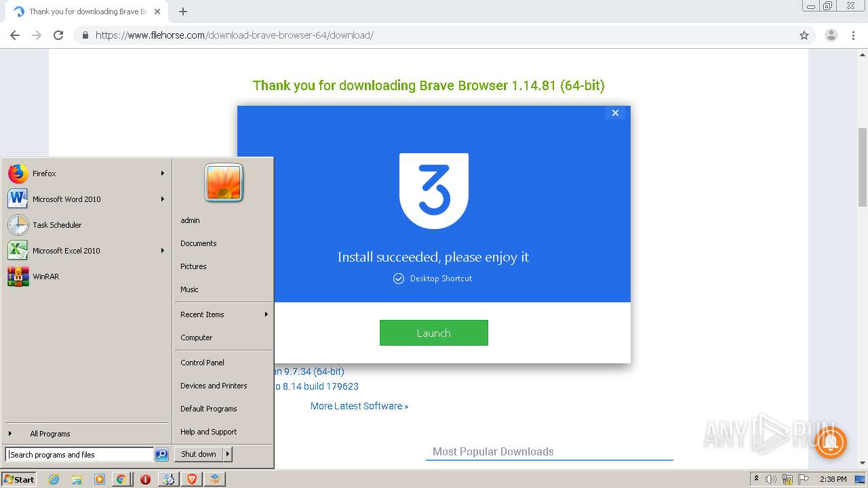
Task: Expand the Microsoft Word 2010 submenu arrow
Action: click(x=163, y=199)
